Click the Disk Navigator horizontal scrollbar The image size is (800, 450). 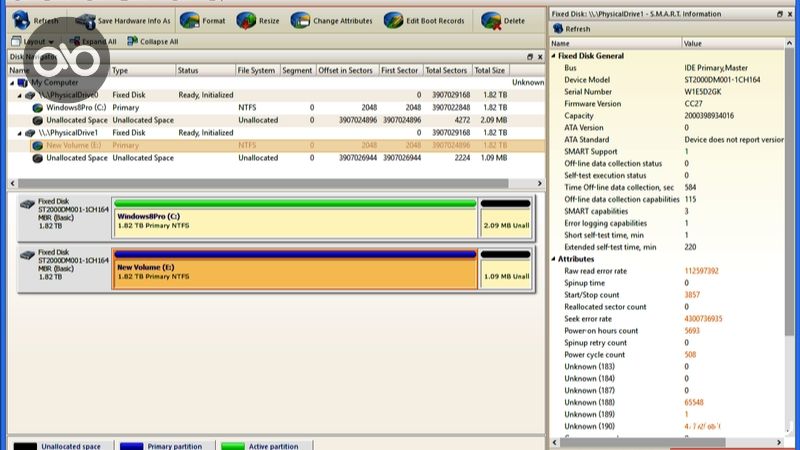(x=263, y=183)
